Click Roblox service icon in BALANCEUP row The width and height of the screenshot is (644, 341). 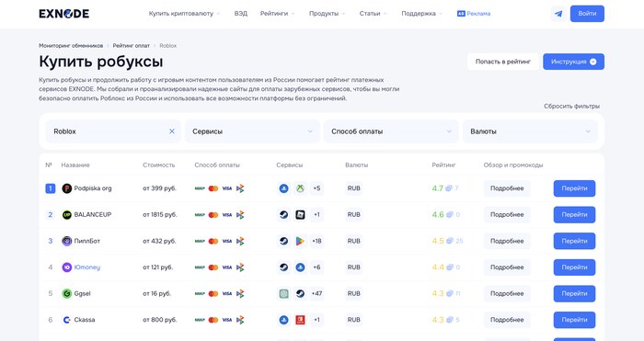coord(300,214)
